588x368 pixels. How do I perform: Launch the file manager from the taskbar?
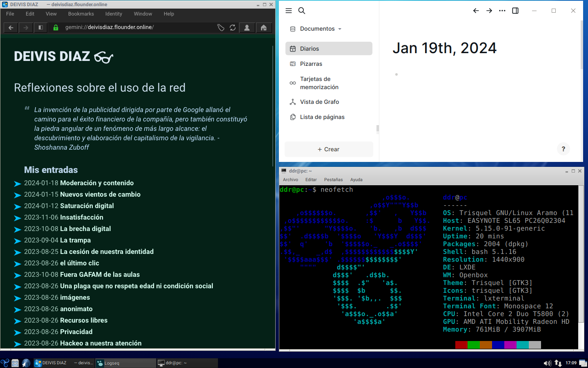[15, 363]
